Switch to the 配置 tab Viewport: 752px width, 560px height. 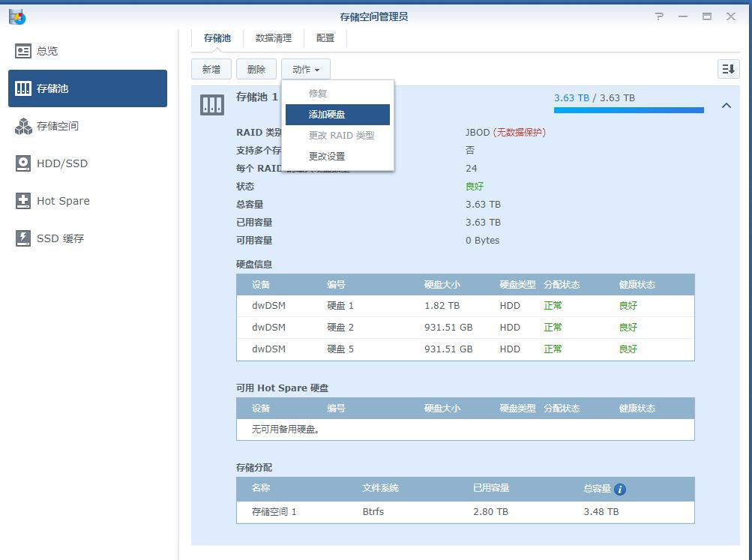click(x=325, y=37)
